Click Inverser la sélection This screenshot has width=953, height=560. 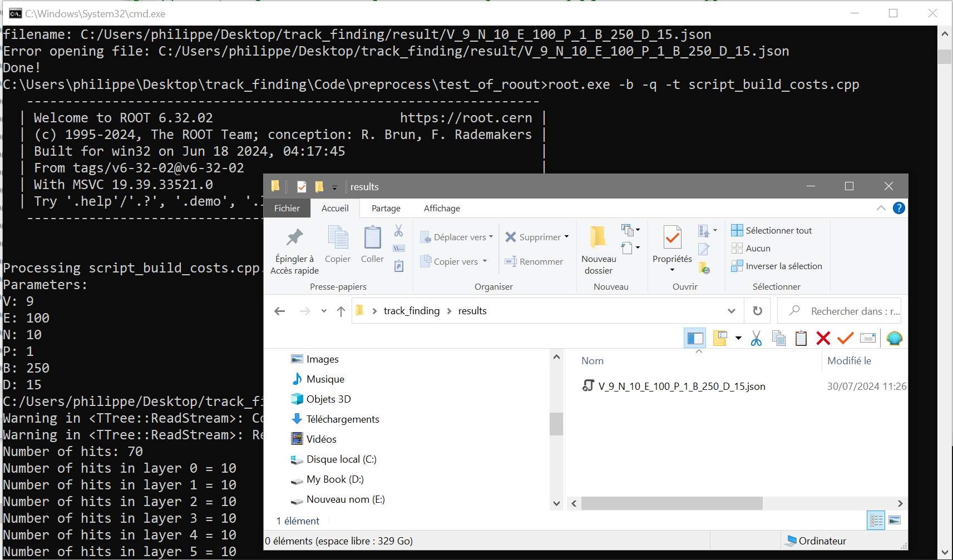783,266
